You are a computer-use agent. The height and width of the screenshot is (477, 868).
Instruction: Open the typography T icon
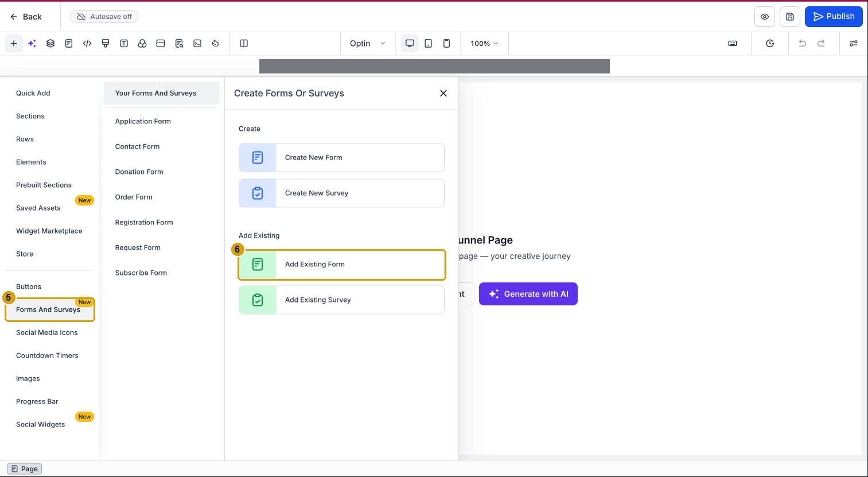[x=124, y=44]
